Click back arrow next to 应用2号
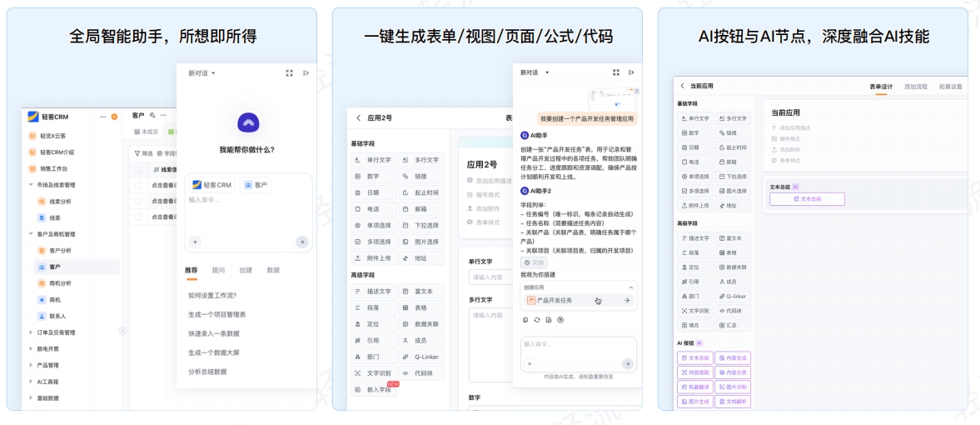 pyautogui.click(x=359, y=118)
